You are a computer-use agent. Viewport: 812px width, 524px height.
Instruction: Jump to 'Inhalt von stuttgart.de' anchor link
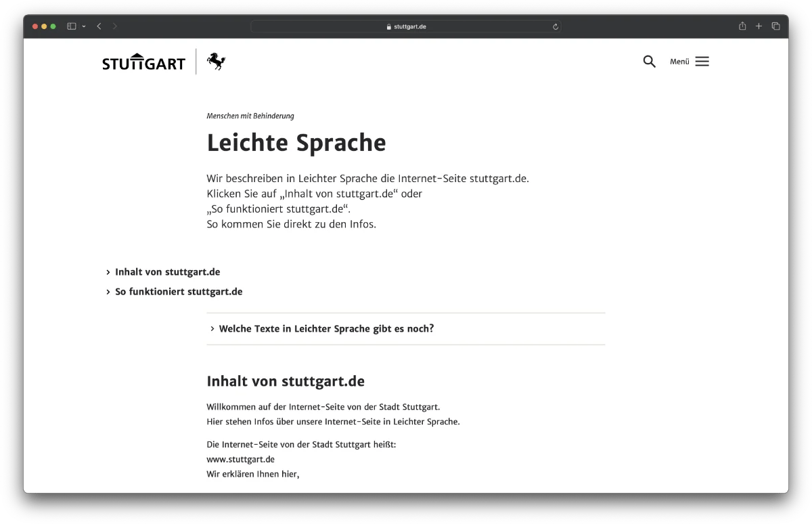pos(167,272)
